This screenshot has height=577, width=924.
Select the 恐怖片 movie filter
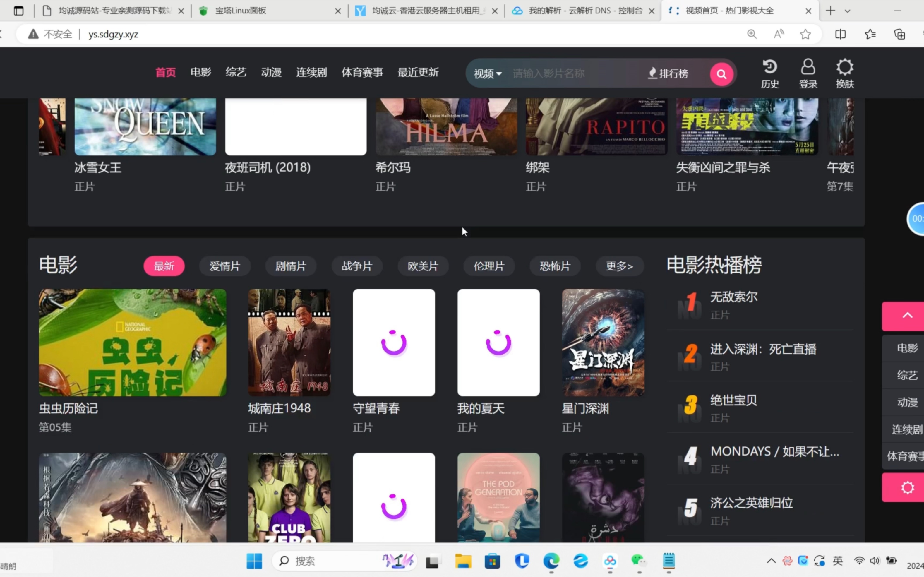pos(555,266)
